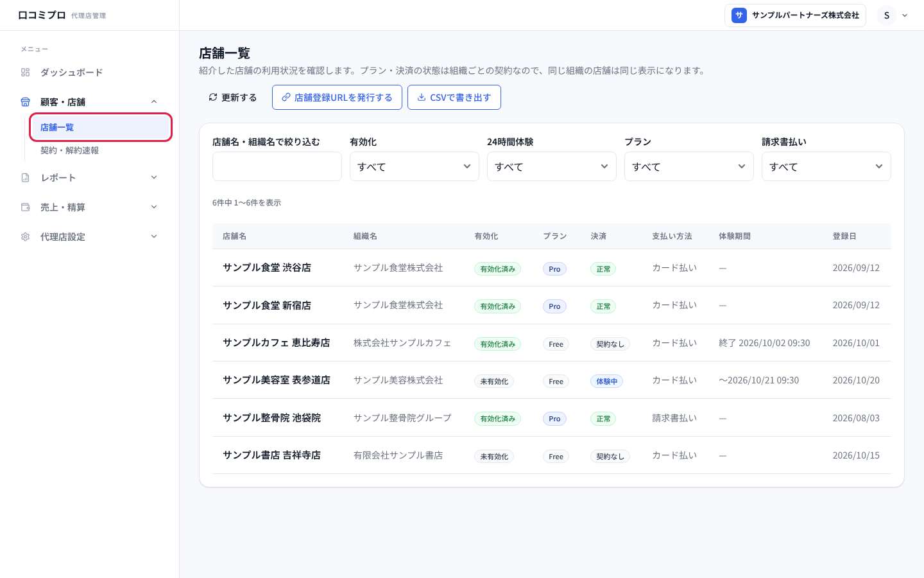
Task: Expand the レポート menu chevron
Action: pos(154,178)
